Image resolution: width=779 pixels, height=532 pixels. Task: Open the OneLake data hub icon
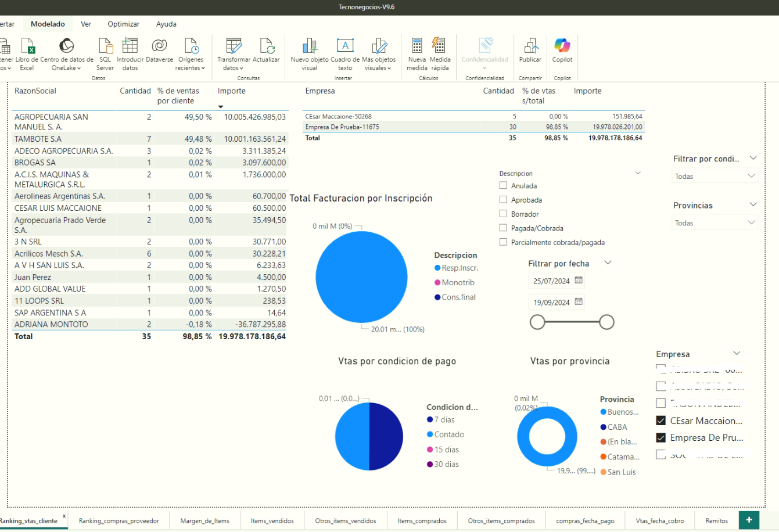click(x=66, y=46)
